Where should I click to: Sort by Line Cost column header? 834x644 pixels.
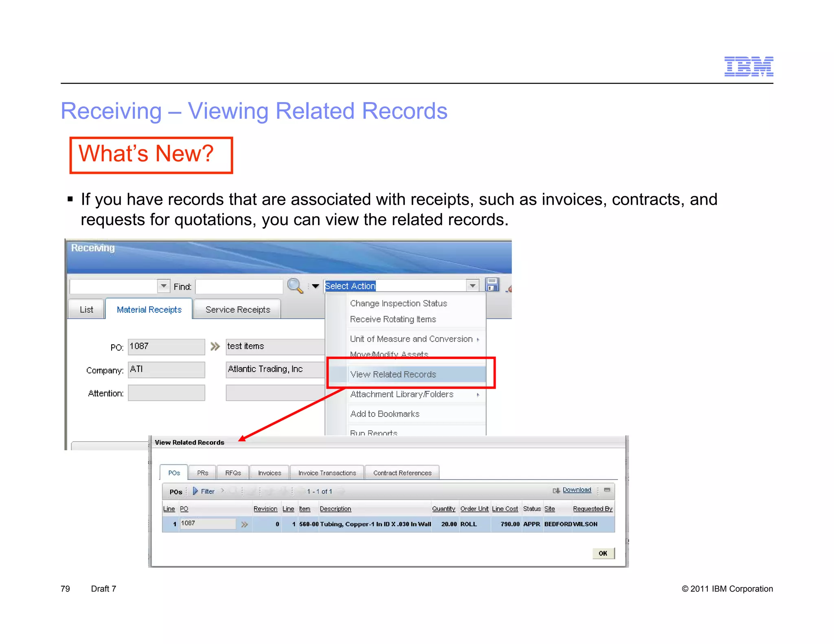coord(505,509)
